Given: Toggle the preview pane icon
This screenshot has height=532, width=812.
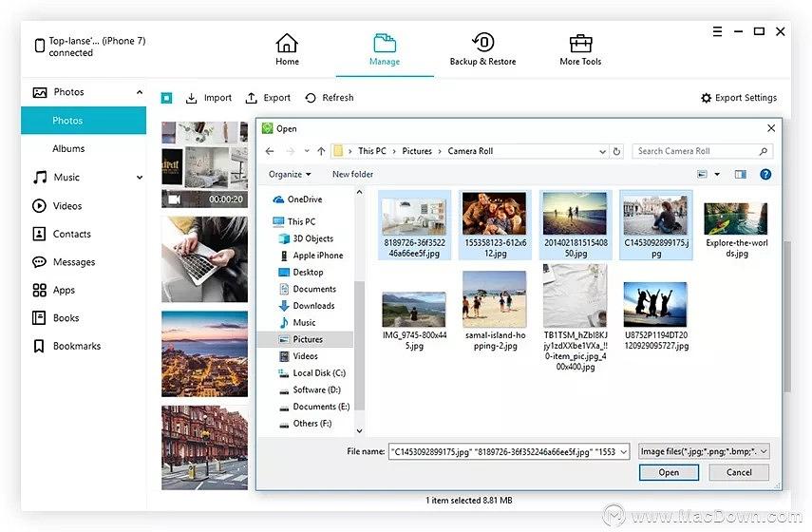Looking at the screenshot, I should click(x=741, y=175).
